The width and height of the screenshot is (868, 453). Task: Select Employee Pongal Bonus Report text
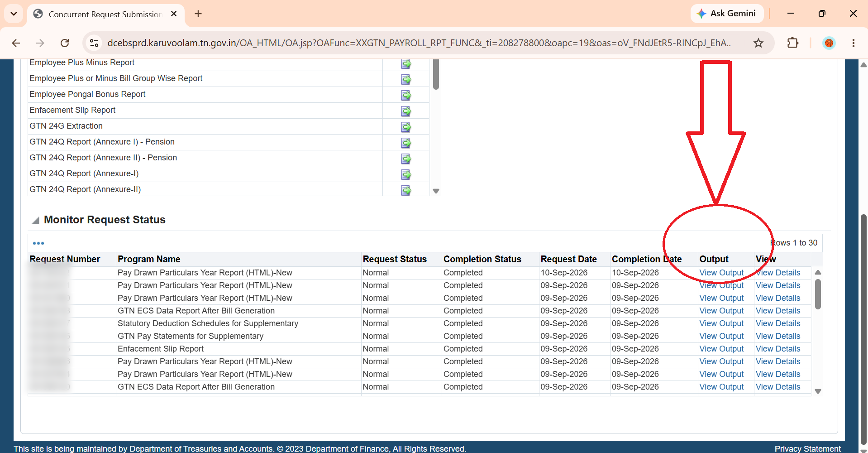pyautogui.click(x=87, y=94)
